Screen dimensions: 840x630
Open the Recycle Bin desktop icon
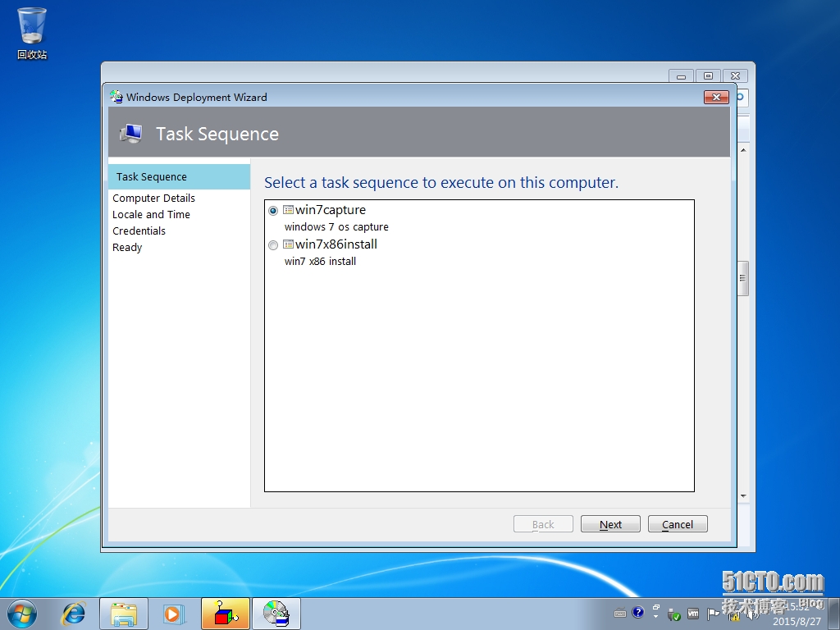[32, 33]
